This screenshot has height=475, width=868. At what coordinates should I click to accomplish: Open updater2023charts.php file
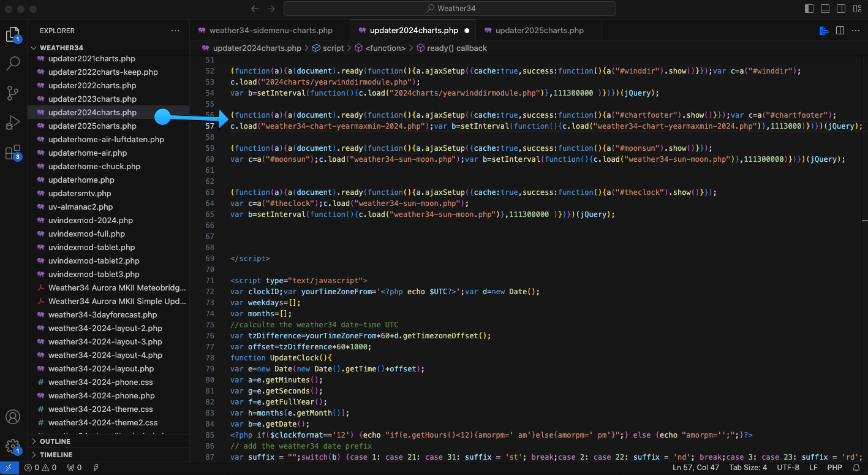(x=108, y=99)
